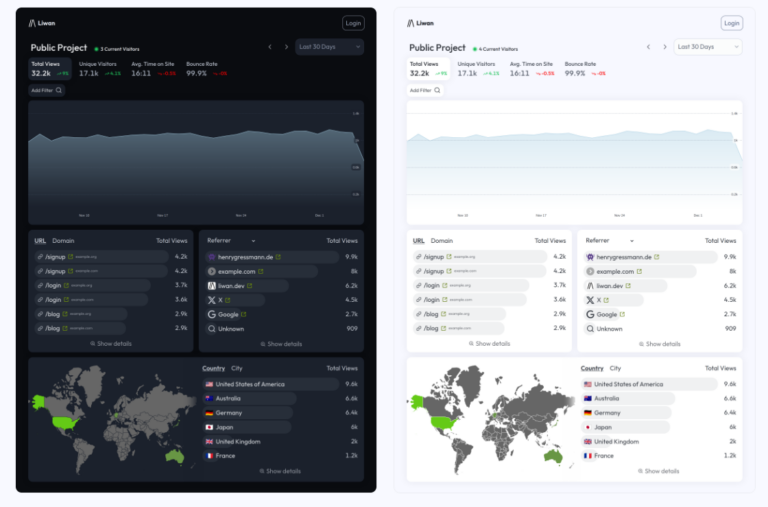The image size is (768, 507).
Task: Click the X logo icon in light dashboard
Action: point(590,300)
